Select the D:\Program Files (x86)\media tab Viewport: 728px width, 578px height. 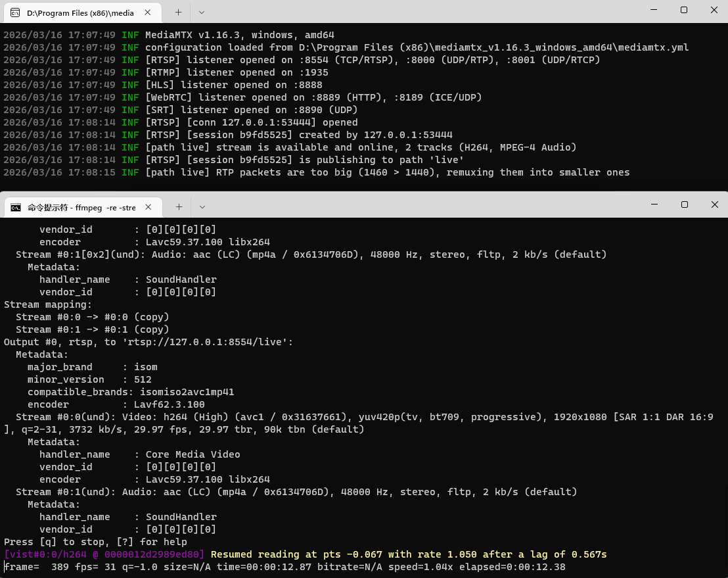tap(80, 12)
